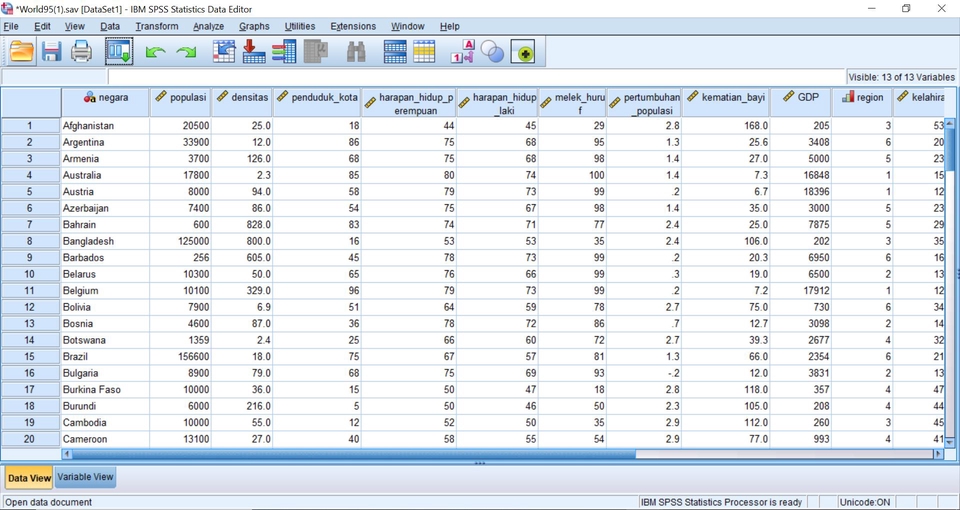The height and width of the screenshot is (510, 960).
Task: Click the grayed Run Descriptive Statistics icon
Action: [316, 51]
